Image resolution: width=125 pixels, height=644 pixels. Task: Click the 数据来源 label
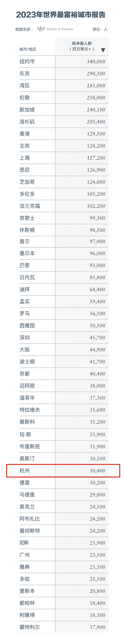(24, 29)
